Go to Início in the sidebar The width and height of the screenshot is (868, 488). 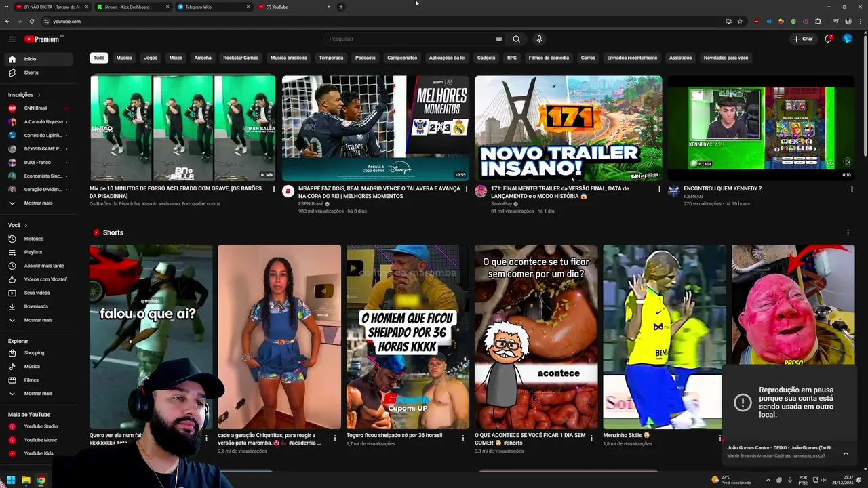[37, 59]
